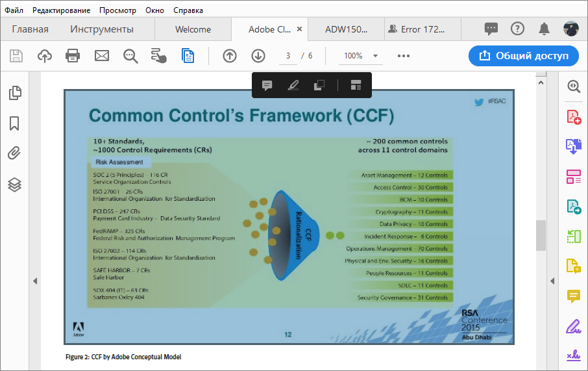Image resolution: width=588 pixels, height=371 pixels.
Task: Open the search tools magnifier in the right pane
Action: point(574,86)
